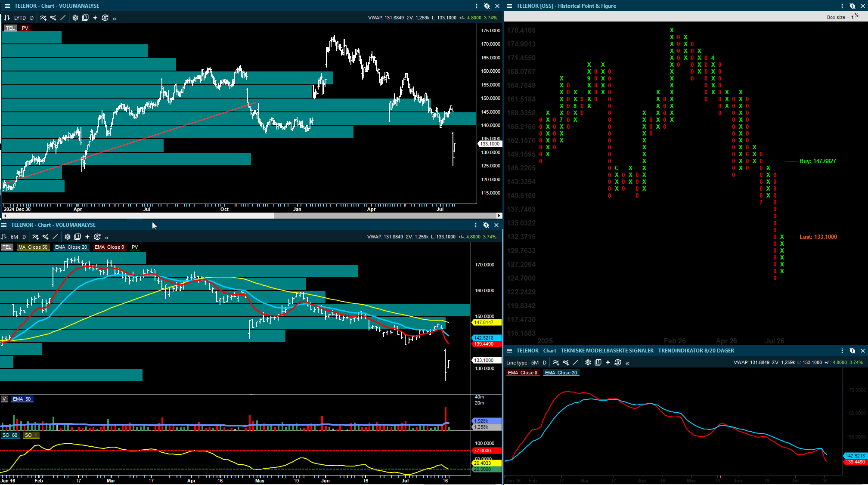Open hamburger menu of bottom VOLUMANALYSE chart
868x485 pixels.
pos(4,225)
